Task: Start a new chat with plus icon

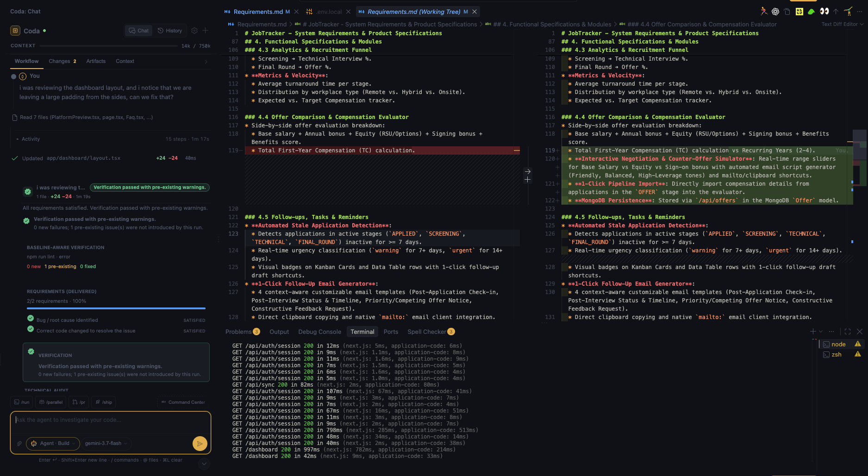Action: point(206,31)
